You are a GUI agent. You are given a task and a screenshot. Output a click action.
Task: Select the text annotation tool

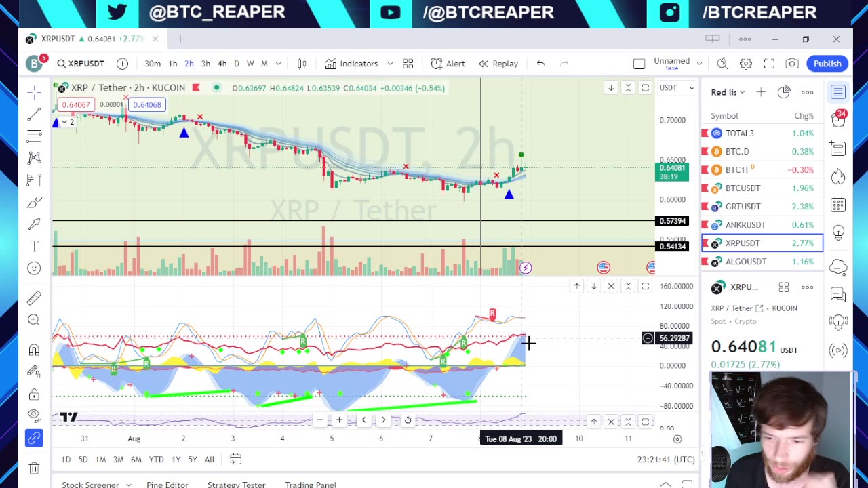[x=34, y=246]
